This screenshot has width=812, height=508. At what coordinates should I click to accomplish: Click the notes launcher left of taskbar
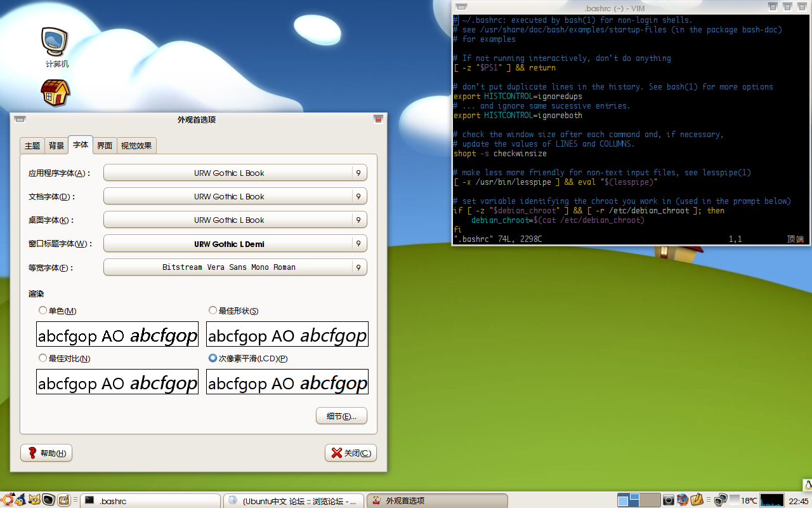coord(63,500)
